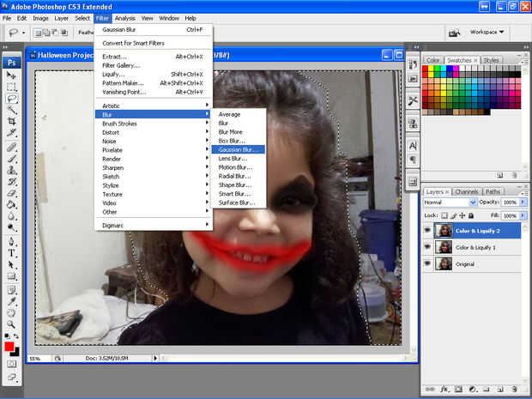Choose Radial Blur entry
The width and height of the screenshot is (532, 399).
tap(239, 176)
